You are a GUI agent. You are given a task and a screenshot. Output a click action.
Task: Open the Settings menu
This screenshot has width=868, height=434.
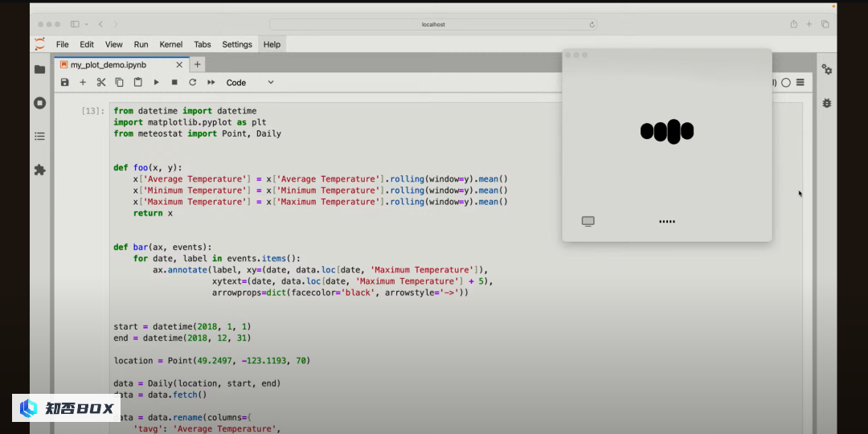237,44
